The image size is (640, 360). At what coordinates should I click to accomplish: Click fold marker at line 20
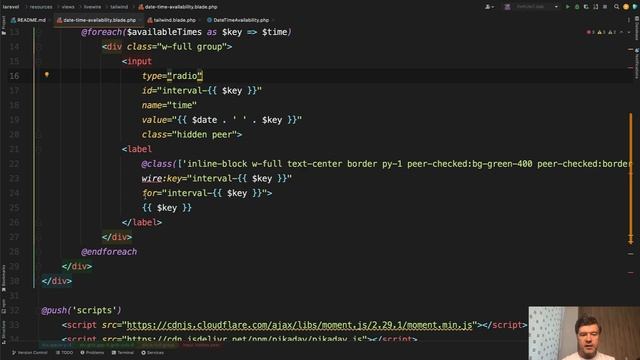(39, 134)
